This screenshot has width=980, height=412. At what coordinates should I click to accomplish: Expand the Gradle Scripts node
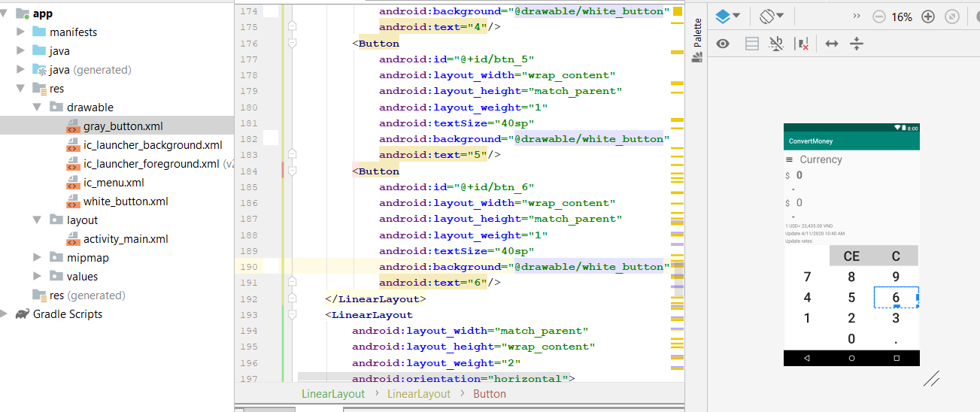(x=5, y=314)
